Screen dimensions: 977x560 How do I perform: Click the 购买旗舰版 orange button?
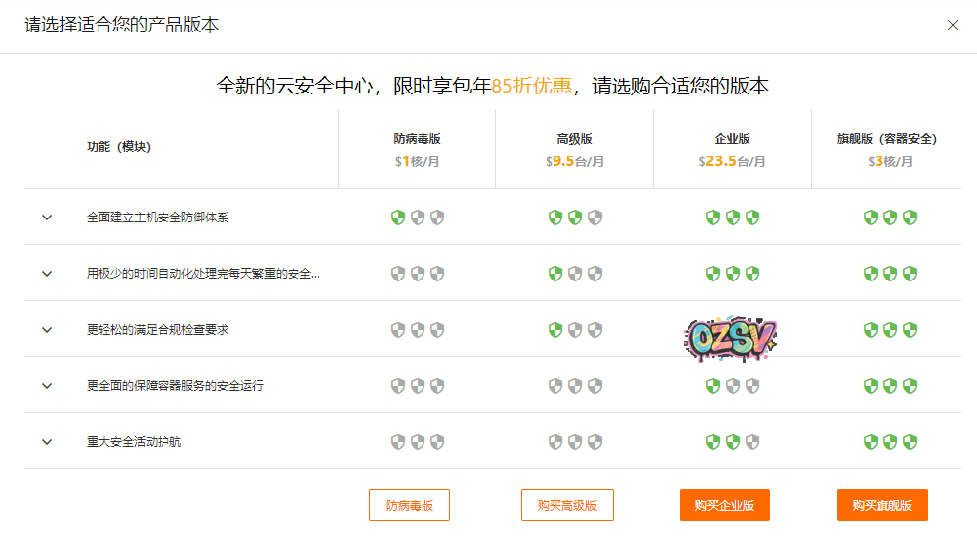[881, 505]
